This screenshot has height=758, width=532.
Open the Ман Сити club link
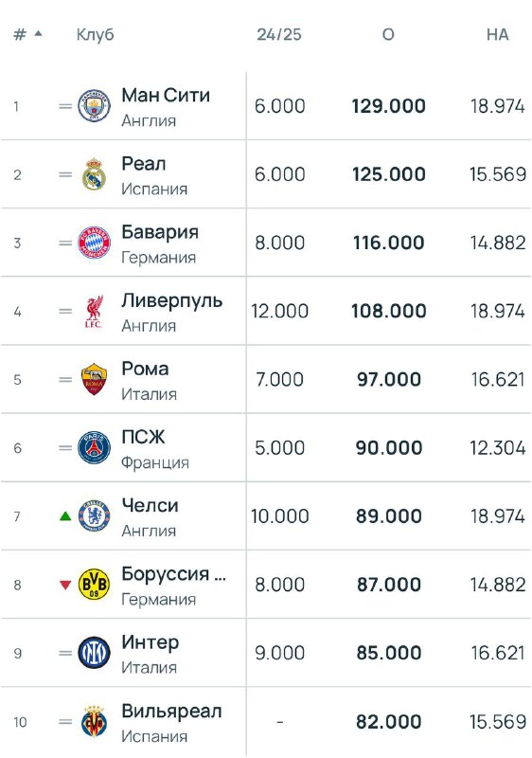(166, 96)
